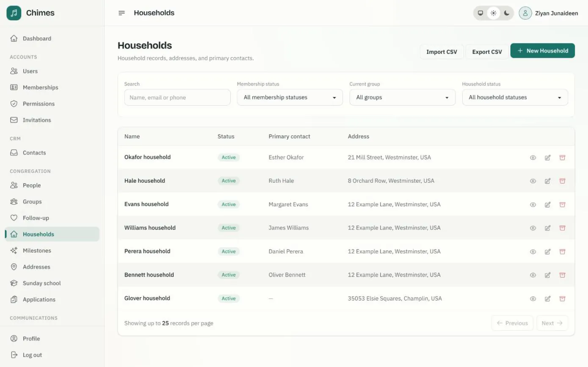Log out from the sidebar
The height and width of the screenshot is (367, 588).
[52, 355]
